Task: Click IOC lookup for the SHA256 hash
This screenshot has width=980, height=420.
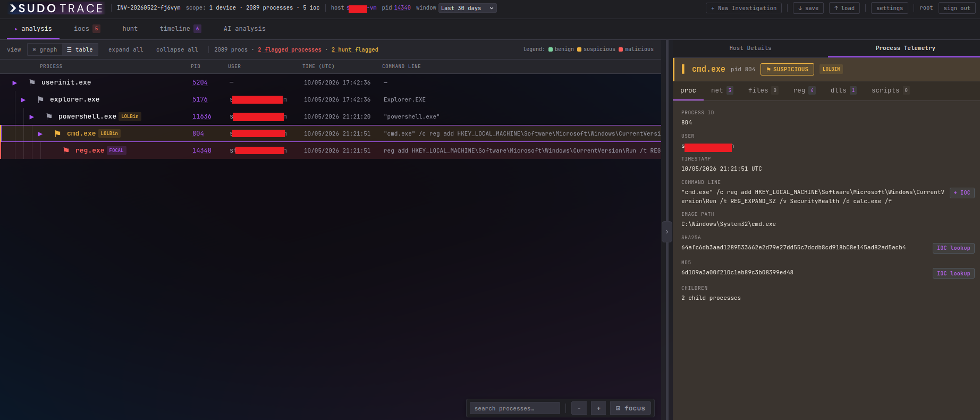Action: tap(953, 248)
